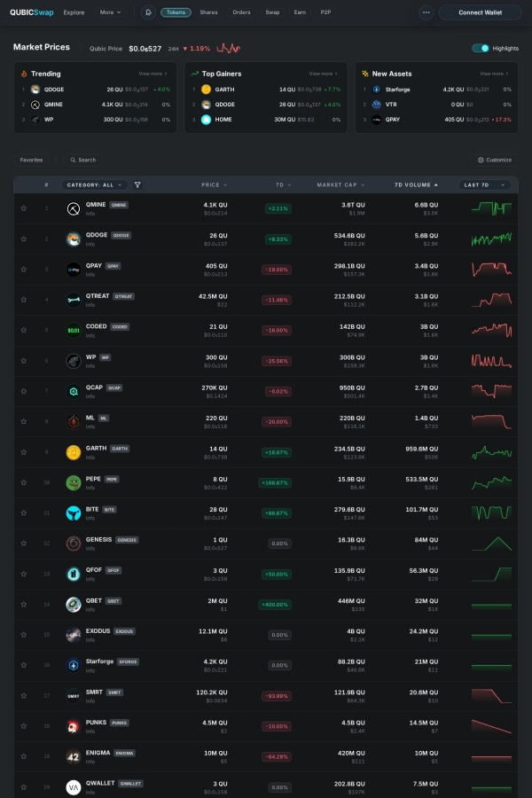Expand Top Gainers with View more
The height and width of the screenshot is (798, 532).
coord(324,74)
